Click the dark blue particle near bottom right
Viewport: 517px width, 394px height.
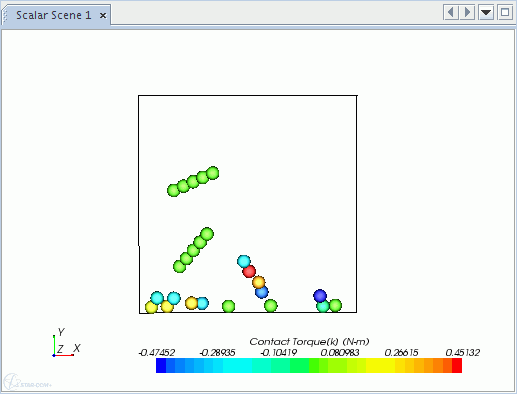click(x=320, y=296)
